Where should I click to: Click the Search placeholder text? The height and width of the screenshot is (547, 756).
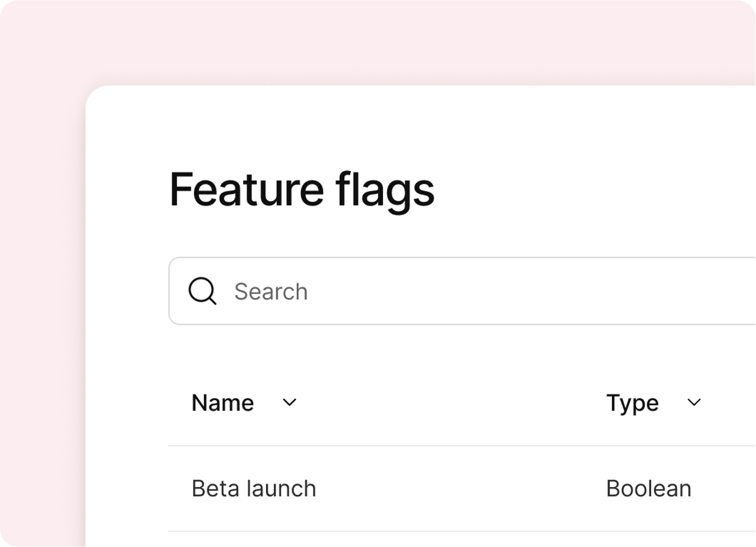click(271, 292)
